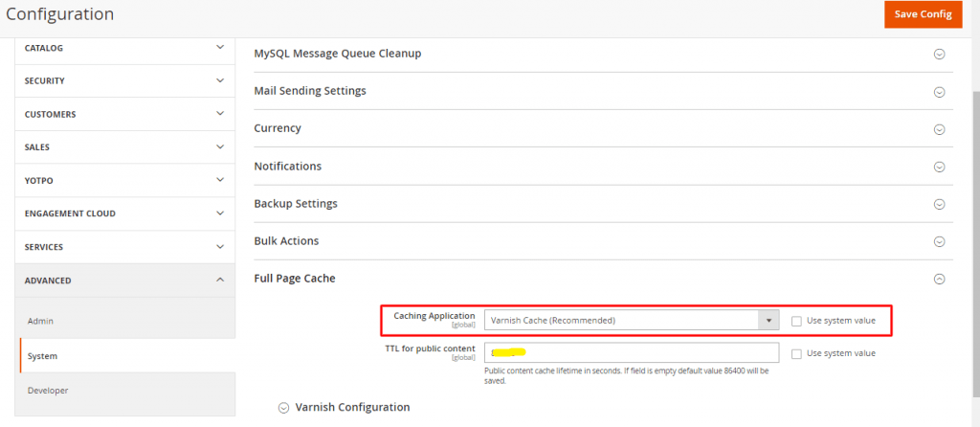
Task: Click the page vertical scrollbar
Action: (975, 244)
